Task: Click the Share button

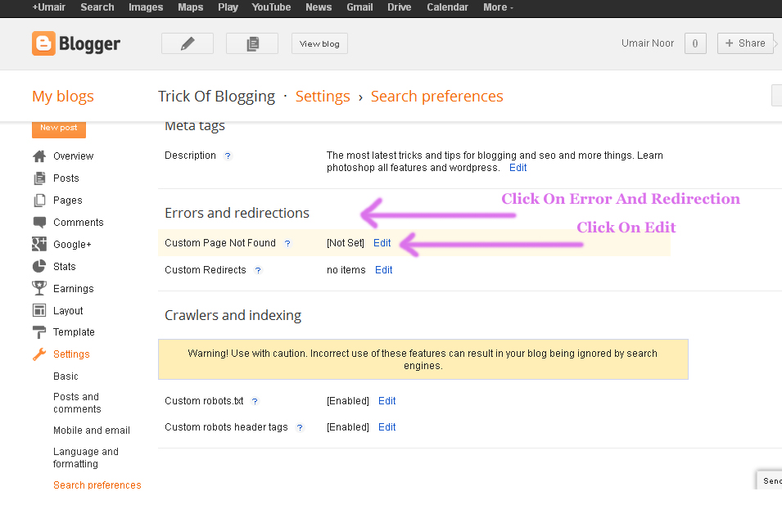Action: coord(746,43)
